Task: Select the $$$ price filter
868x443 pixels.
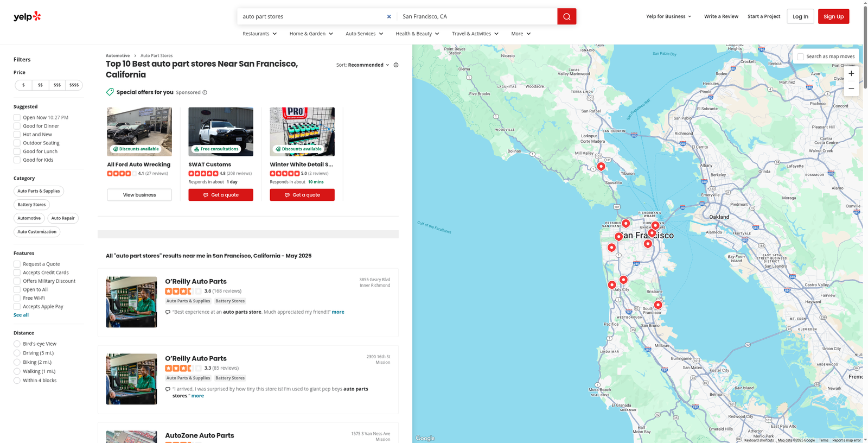Action: [x=57, y=85]
